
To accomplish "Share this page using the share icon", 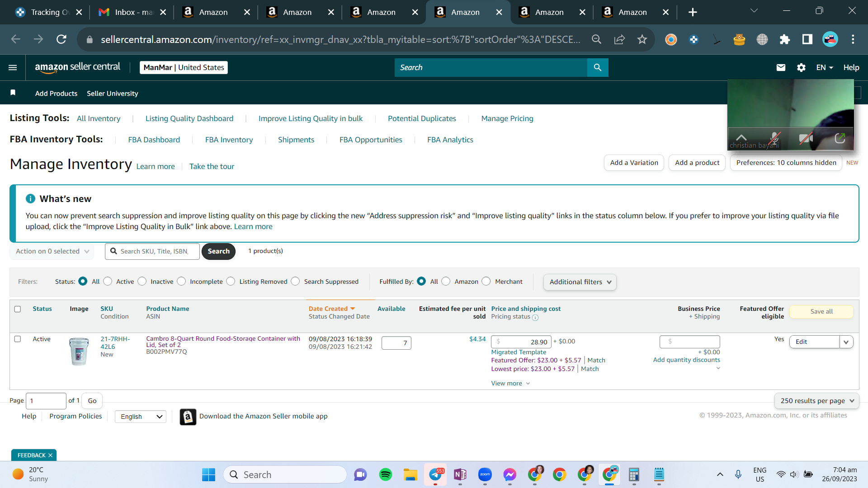I will pyautogui.click(x=619, y=39).
